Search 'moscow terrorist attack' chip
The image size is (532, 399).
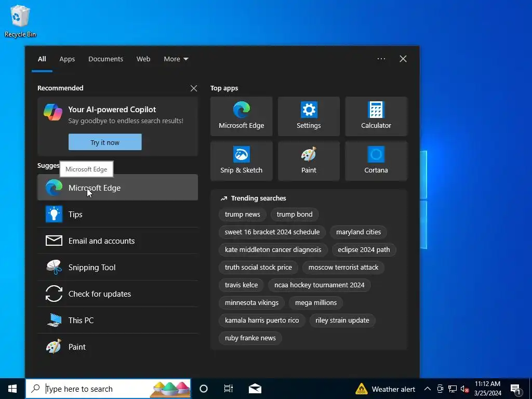(x=343, y=268)
